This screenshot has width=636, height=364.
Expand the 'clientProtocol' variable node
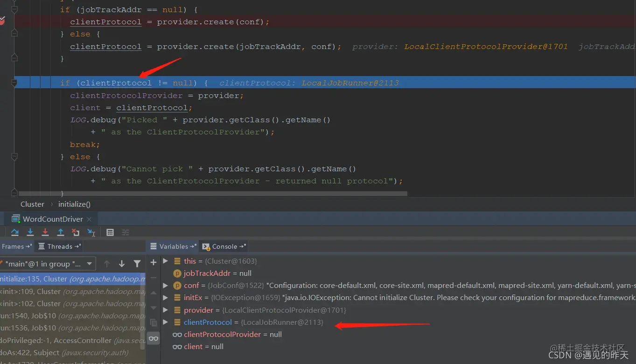165,322
